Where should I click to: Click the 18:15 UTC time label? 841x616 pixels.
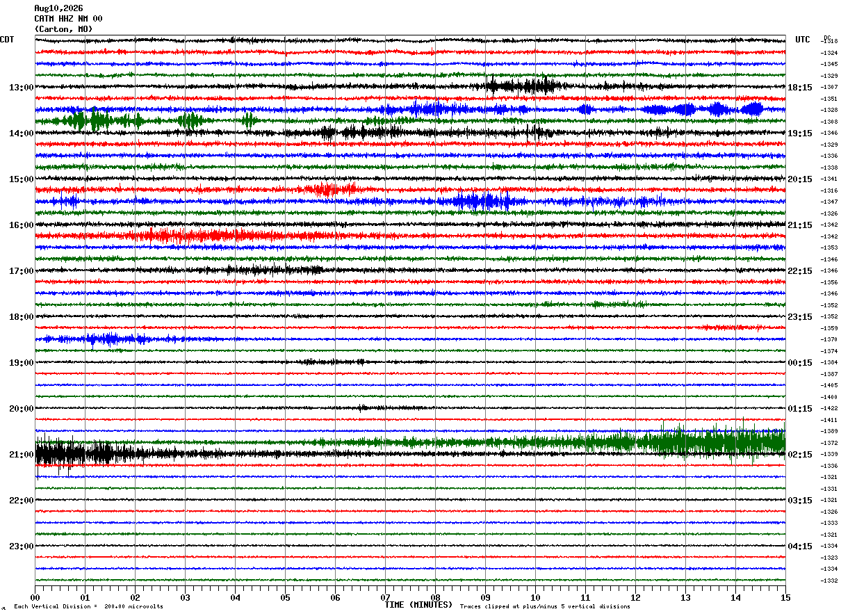click(799, 88)
